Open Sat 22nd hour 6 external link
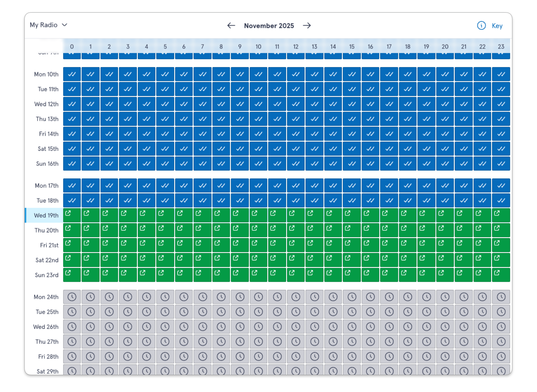This screenshot has width=537, height=392. (x=180, y=258)
